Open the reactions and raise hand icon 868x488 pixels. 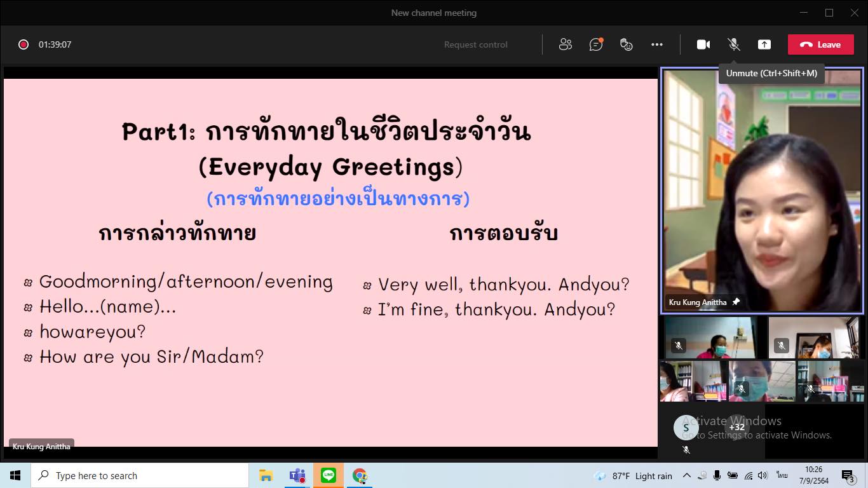coord(627,44)
